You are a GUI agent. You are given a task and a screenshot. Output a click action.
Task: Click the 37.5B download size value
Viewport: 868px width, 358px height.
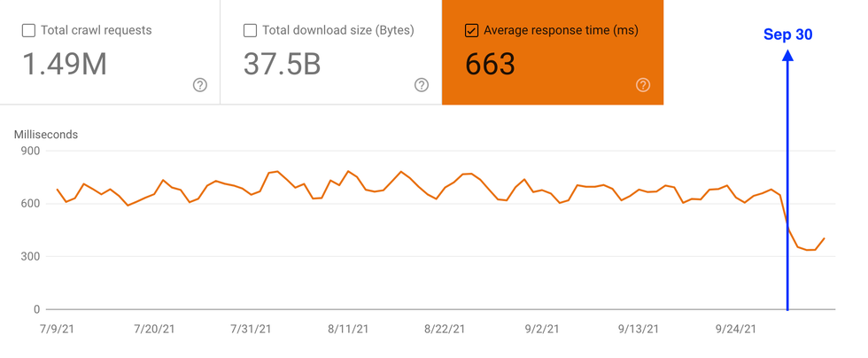282,65
